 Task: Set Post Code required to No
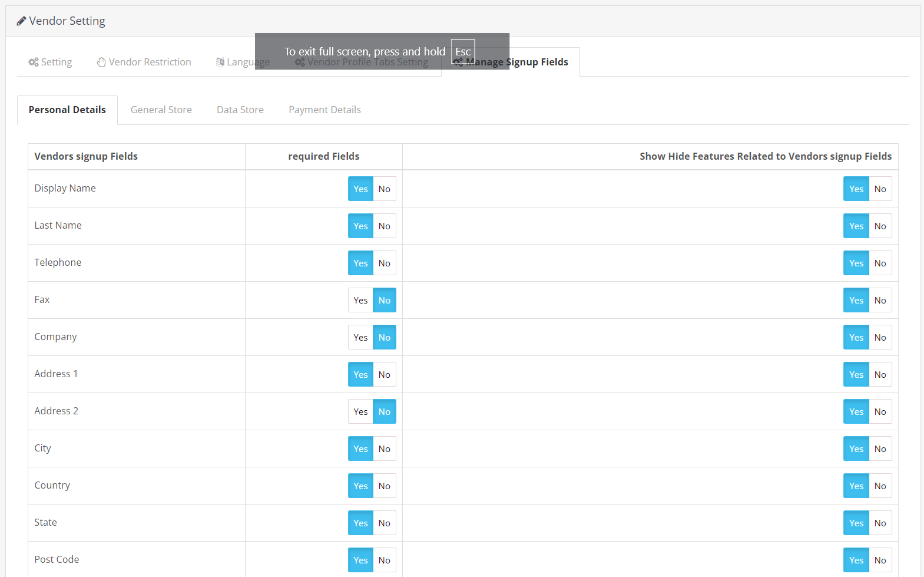point(385,560)
